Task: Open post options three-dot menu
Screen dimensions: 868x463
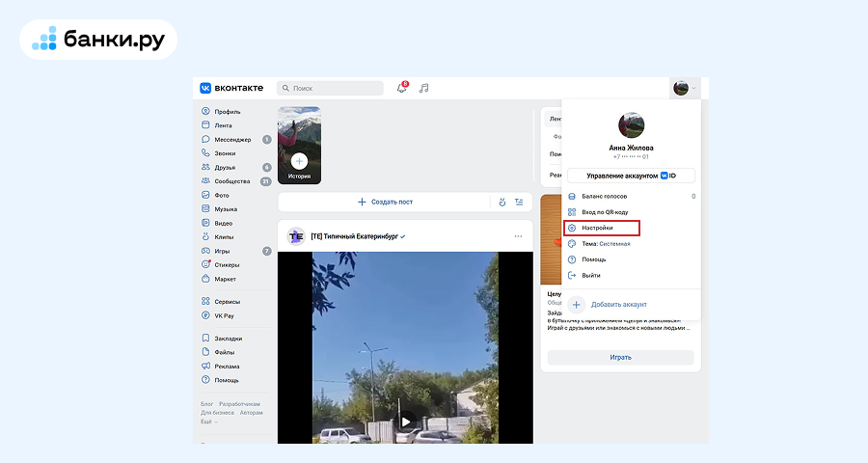Action: click(x=518, y=236)
